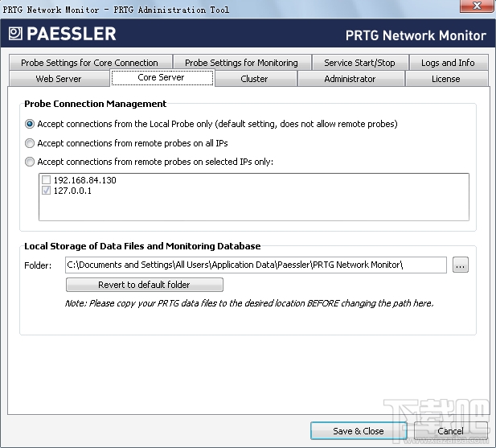Toggle the 127.0.0.1 checkbox
496x448 pixels.
coord(46,191)
